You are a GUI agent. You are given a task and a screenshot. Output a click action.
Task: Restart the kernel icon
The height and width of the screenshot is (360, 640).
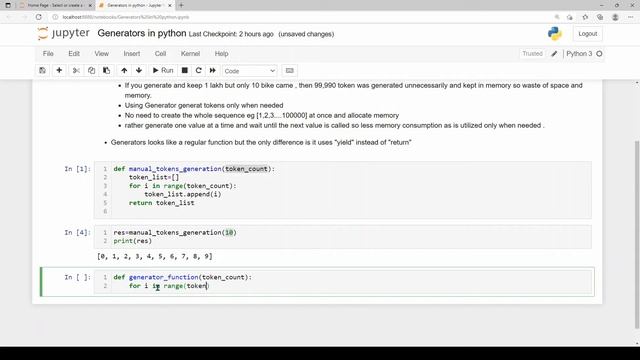tap(199, 71)
